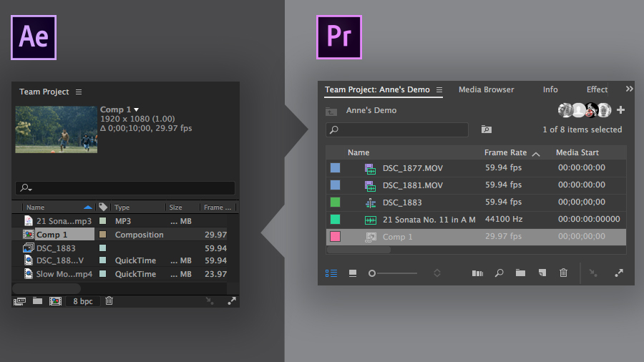Click label color of Slow Mo...mp4 row
This screenshot has width=644, height=362.
(102, 273)
